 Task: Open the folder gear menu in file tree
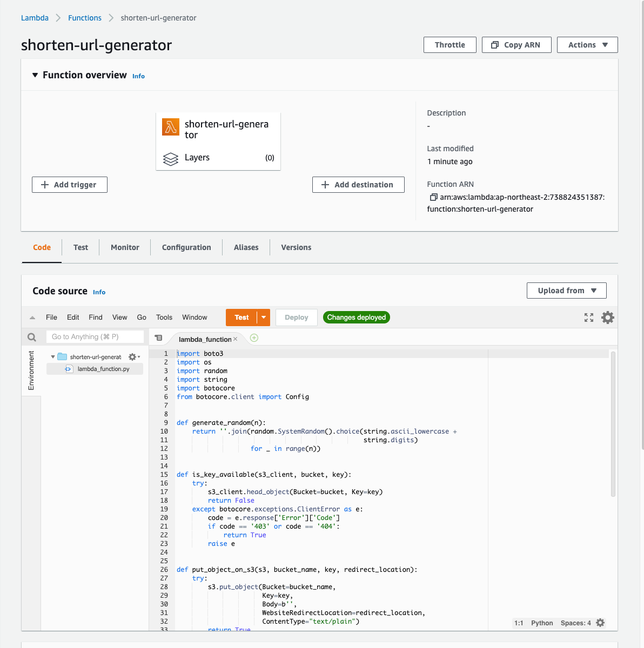(x=133, y=357)
